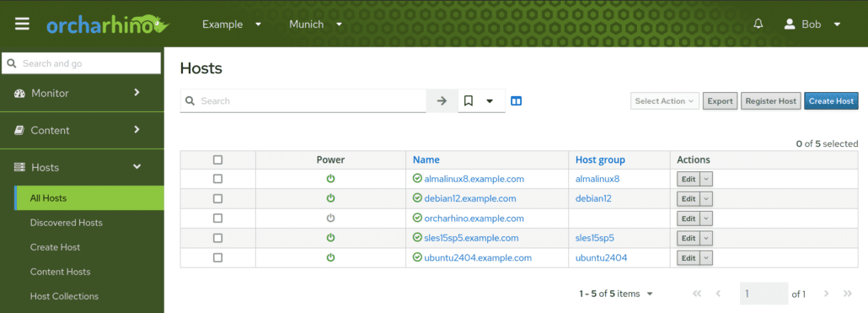Open the bookmarks dropdown caret
Screen dimensions: 868x313
point(490,101)
